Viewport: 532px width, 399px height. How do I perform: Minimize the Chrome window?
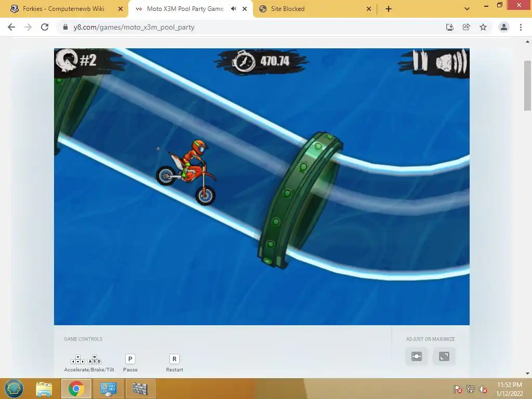pyautogui.click(x=486, y=5)
